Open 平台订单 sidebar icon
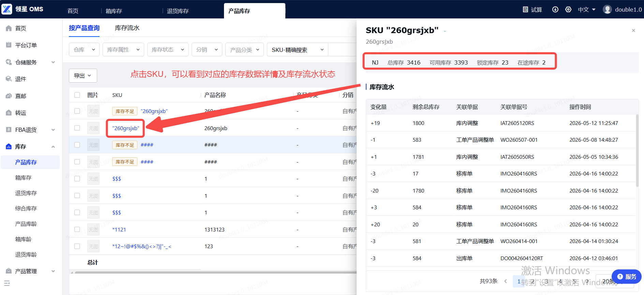Viewport: 644px width, 295px height. (9, 45)
